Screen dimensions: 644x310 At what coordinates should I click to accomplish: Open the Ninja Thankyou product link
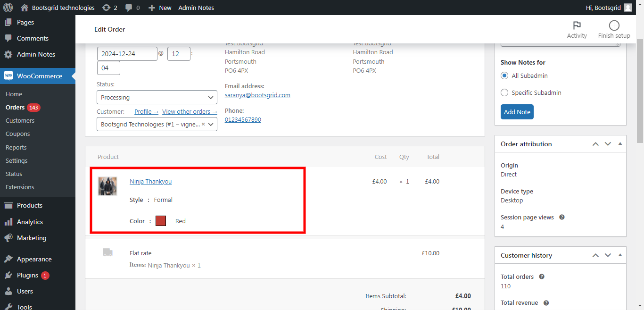[150, 182]
